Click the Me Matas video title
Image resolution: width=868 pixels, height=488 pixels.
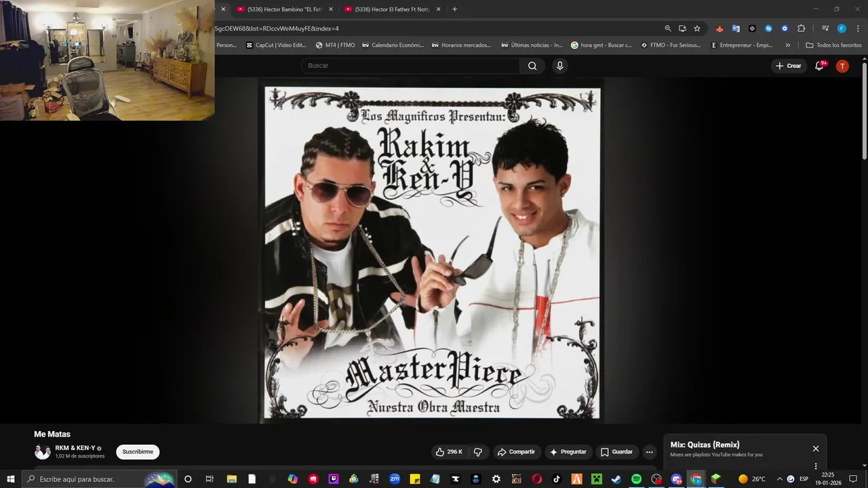52,434
